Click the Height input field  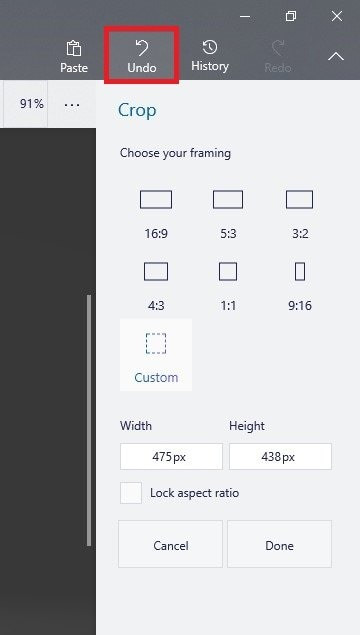280,457
